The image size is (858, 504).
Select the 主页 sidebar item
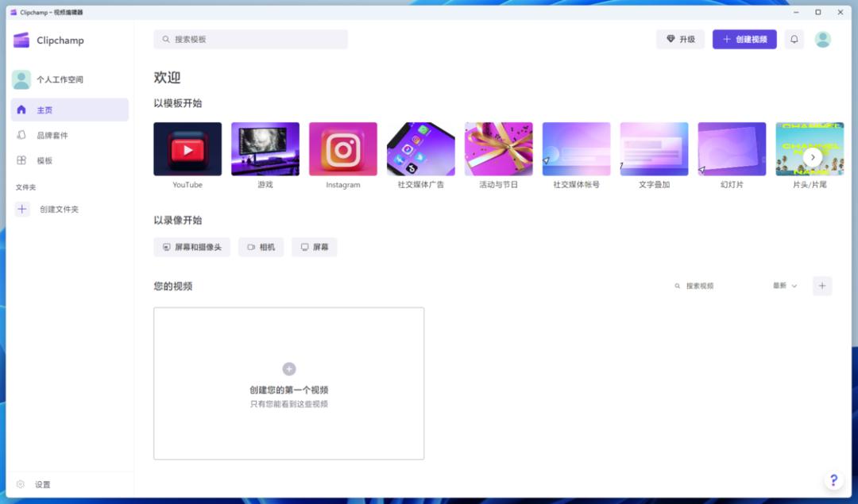pyautogui.click(x=70, y=110)
